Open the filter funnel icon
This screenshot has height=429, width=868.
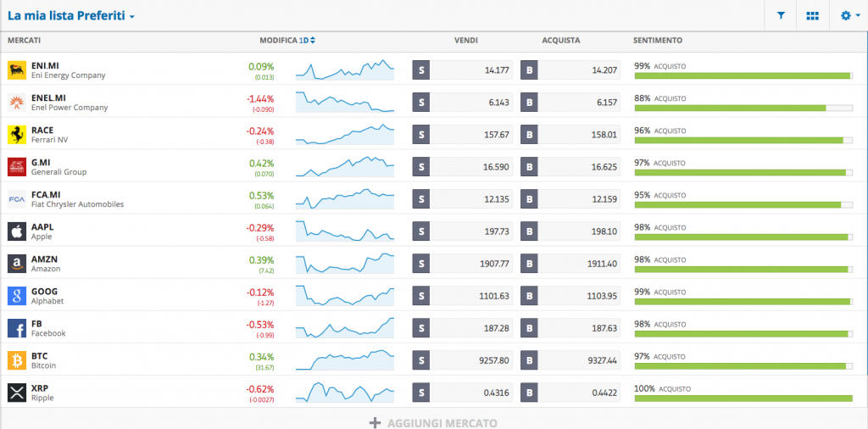(781, 16)
